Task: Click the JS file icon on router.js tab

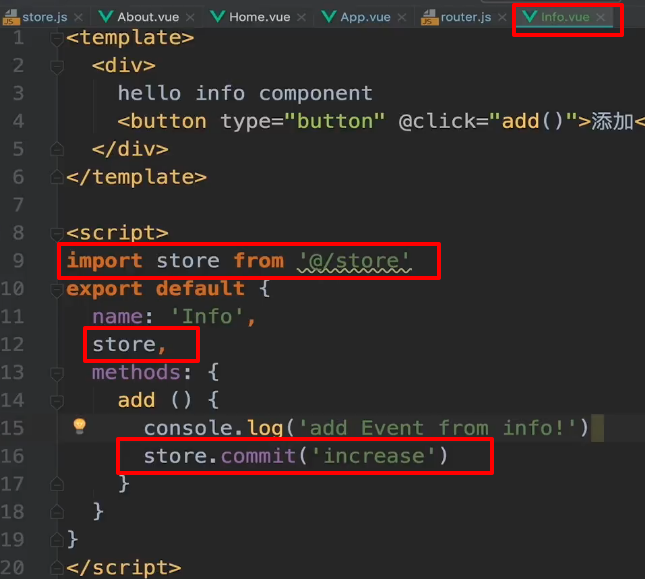Action: click(x=429, y=17)
